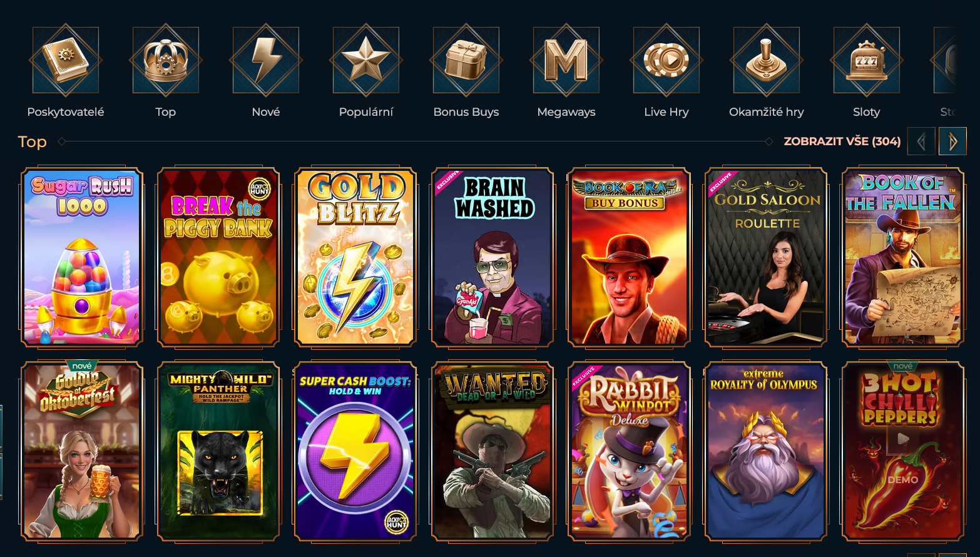The height and width of the screenshot is (557, 980).
Task: Open the Live Hry chip icon
Action: click(x=666, y=61)
